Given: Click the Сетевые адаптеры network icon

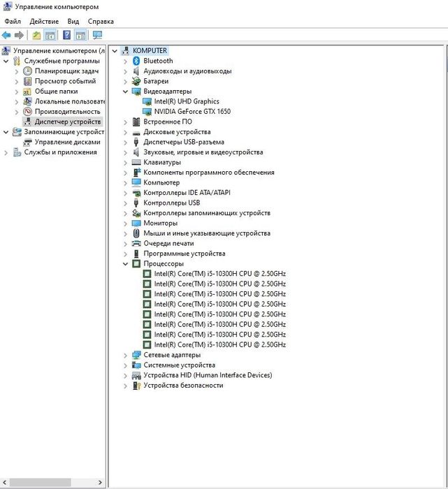Looking at the screenshot, I should click(136, 355).
